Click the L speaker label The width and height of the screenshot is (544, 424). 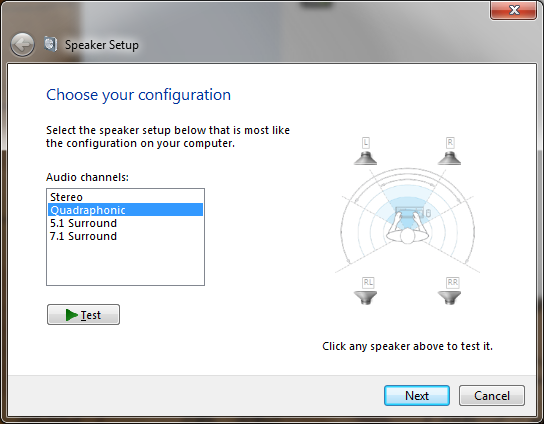(366, 143)
